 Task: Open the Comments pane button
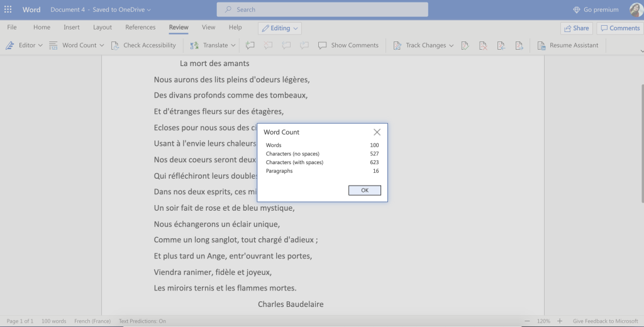[620, 28]
